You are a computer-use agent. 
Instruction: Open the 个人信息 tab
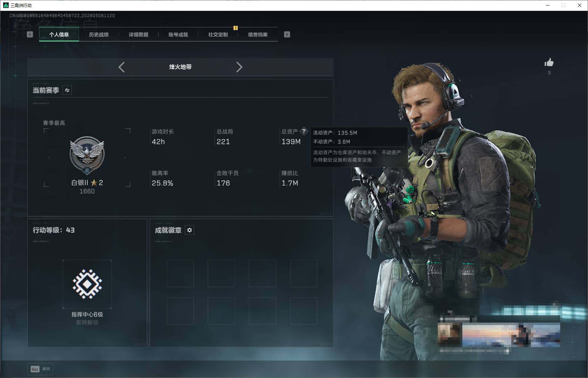59,35
